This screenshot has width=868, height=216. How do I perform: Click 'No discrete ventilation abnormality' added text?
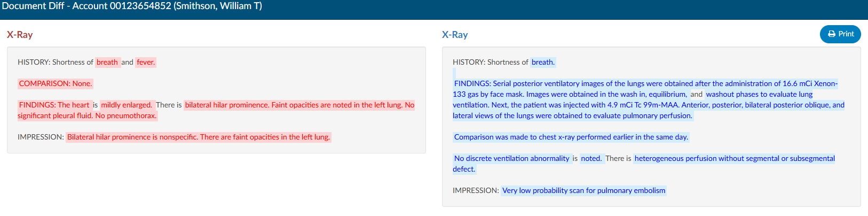tap(512, 158)
